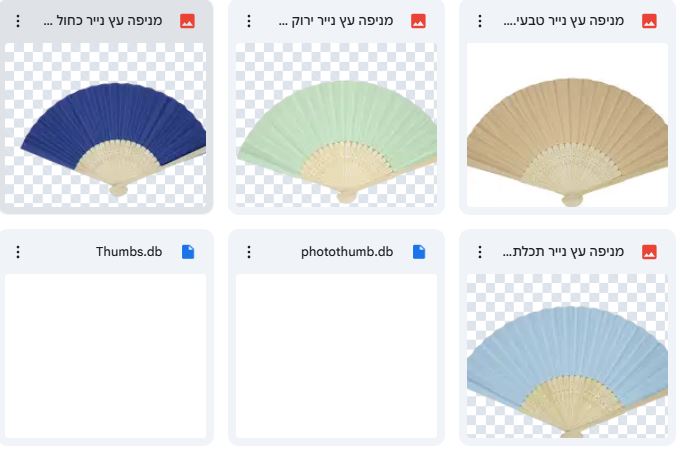Click the three-dot menu on photothumb.db
680x456 pixels.
pyautogui.click(x=249, y=252)
